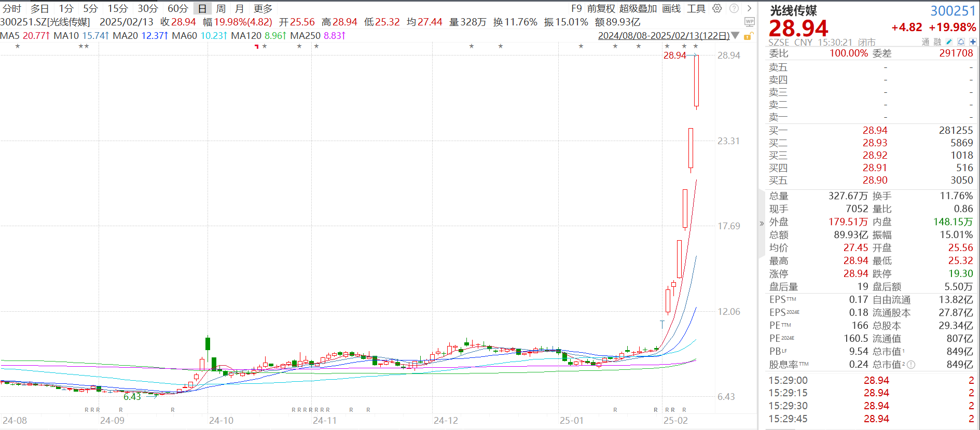The height and width of the screenshot is (430, 980).
Task: Click the WP monitor icon
Action: (749, 22)
